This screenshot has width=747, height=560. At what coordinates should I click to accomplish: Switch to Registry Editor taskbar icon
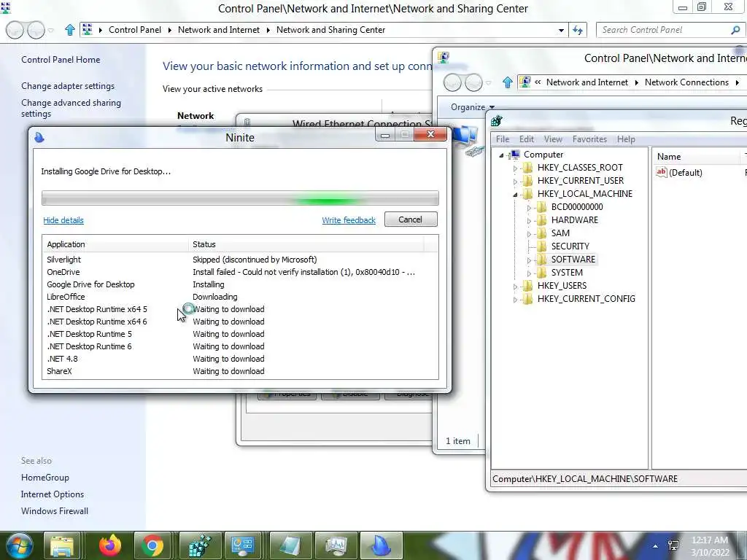click(200, 545)
